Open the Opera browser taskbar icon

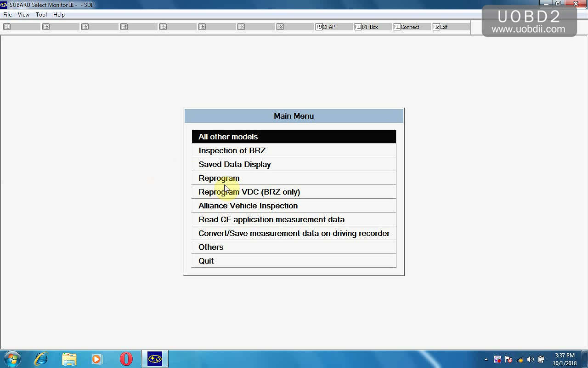click(x=126, y=359)
